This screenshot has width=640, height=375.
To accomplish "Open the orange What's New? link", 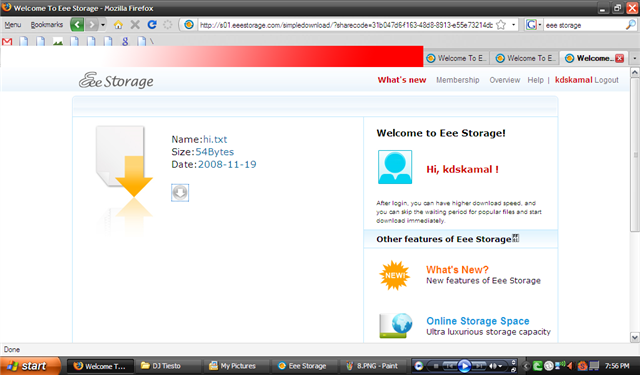I will (x=457, y=270).
